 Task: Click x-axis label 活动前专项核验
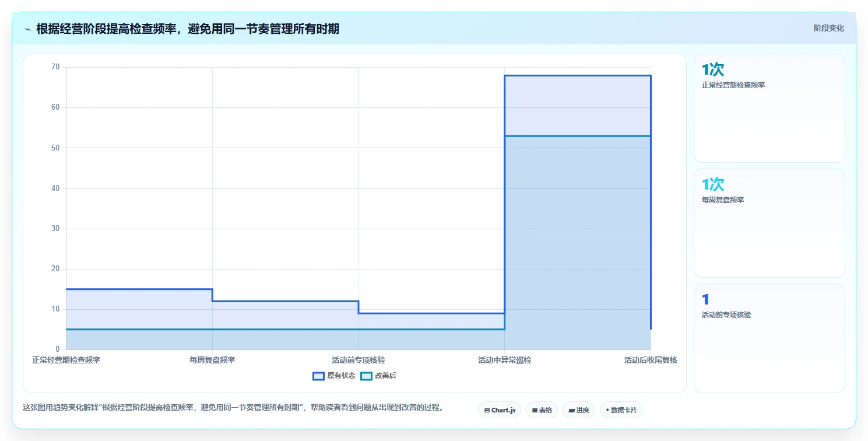pos(359,360)
